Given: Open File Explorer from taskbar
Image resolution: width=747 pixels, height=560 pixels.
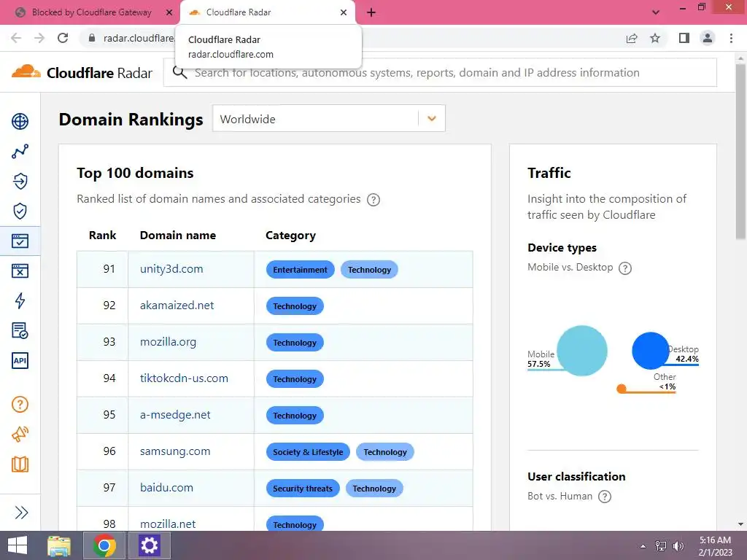Looking at the screenshot, I should [x=59, y=545].
